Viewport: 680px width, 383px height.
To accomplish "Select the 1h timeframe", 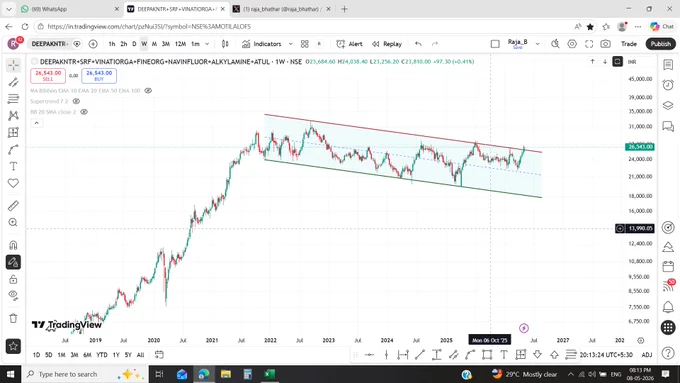I will (x=112, y=44).
